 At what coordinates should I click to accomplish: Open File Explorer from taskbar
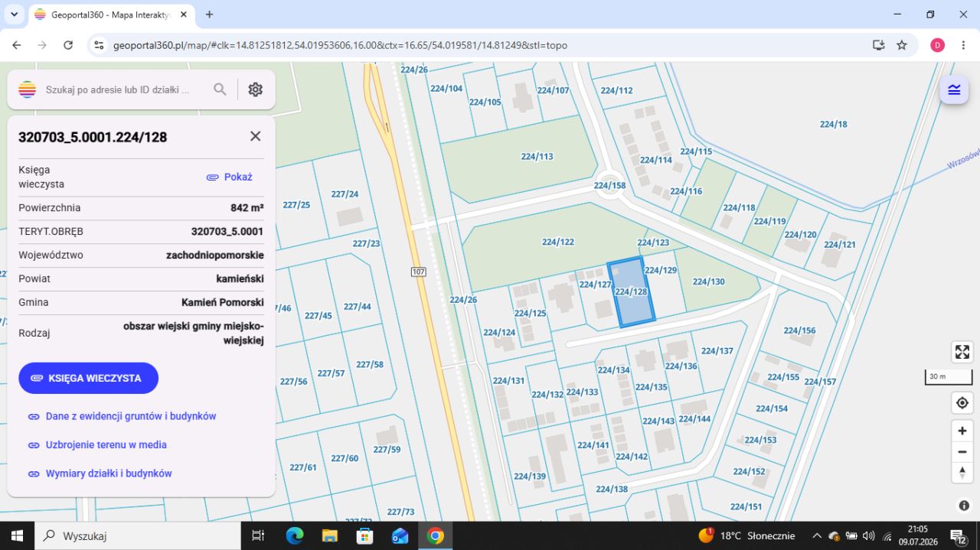(x=330, y=535)
